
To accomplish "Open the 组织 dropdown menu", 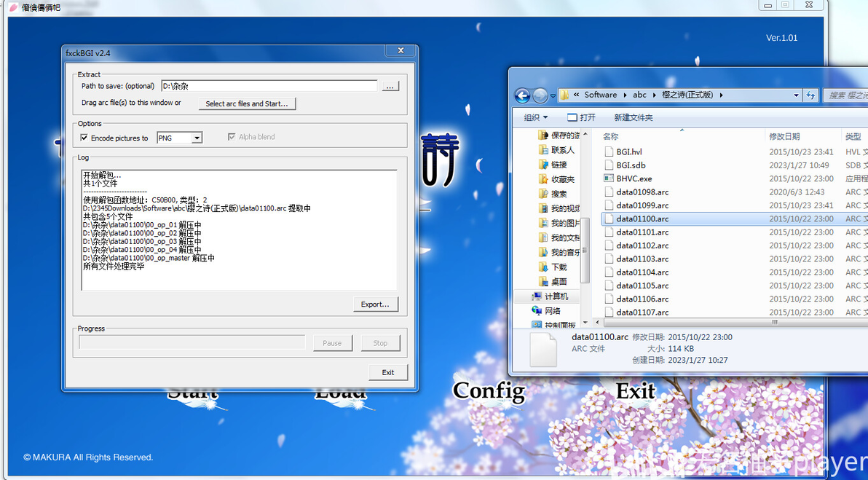I will [535, 117].
